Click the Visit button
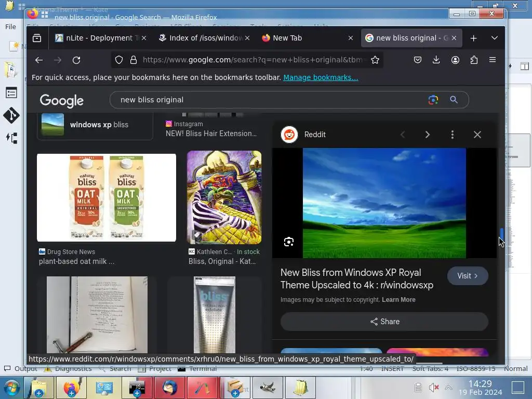The height and width of the screenshot is (399, 532). pos(468,276)
